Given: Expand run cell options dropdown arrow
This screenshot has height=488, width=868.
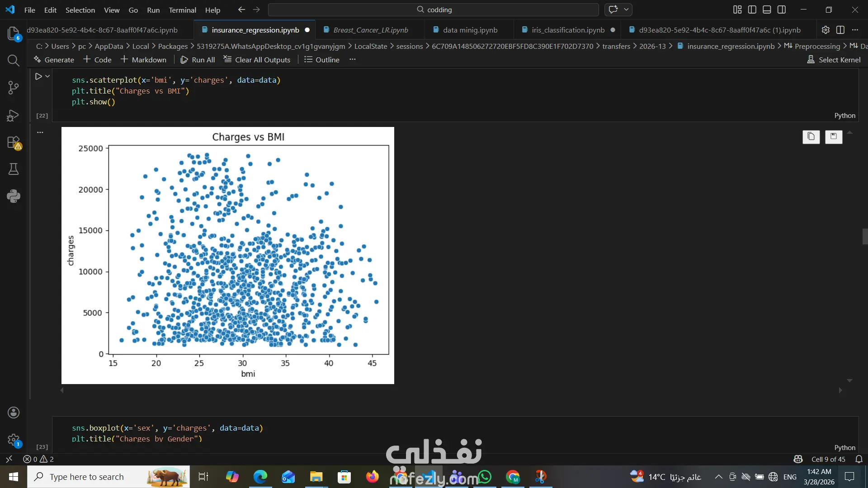Looking at the screenshot, I should [x=47, y=76].
